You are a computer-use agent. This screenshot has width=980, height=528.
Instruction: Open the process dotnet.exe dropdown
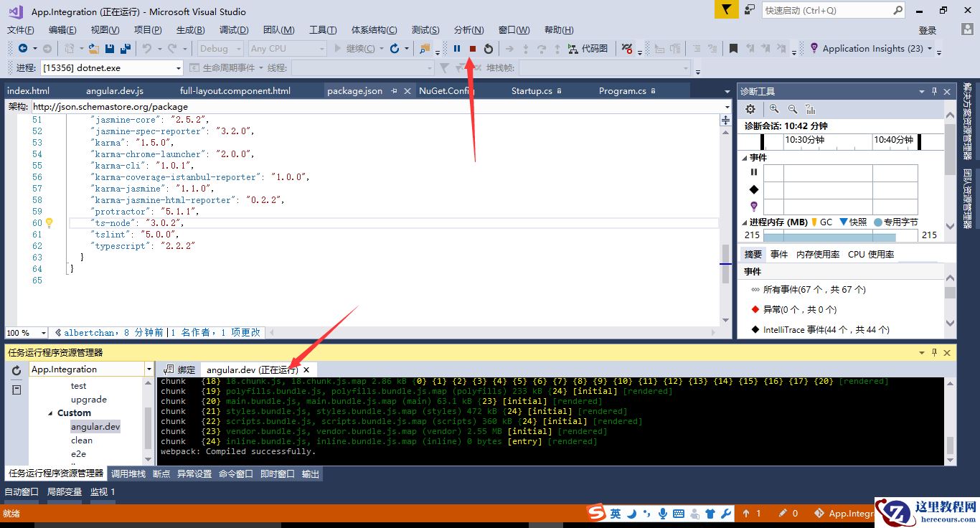(179, 68)
